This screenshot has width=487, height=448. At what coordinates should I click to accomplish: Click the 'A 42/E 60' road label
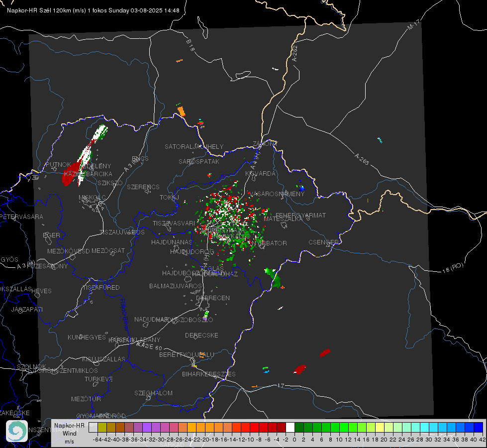pyautogui.click(x=149, y=346)
